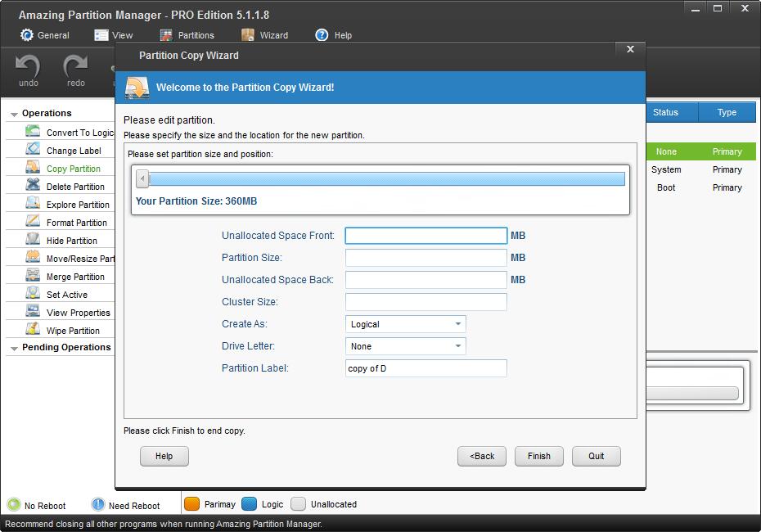Click the wizard Help button
The height and width of the screenshot is (532, 761).
pos(164,456)
